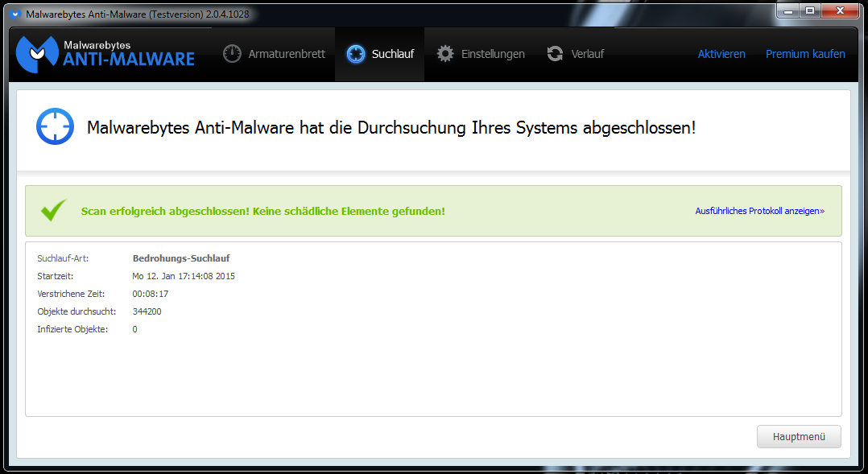Viewport: 868px width, 474px height.
Task: Close the Malwarebytes window
Action: point(840,10)
